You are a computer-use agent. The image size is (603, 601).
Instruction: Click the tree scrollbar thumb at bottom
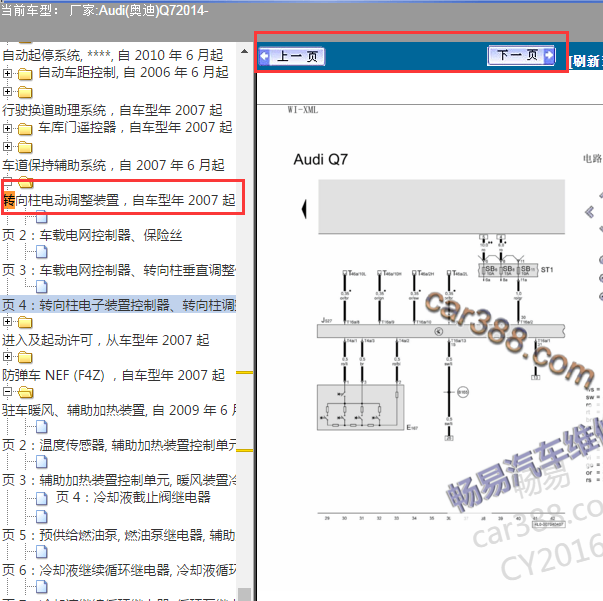pyautogui.click(x=244, y=594)
